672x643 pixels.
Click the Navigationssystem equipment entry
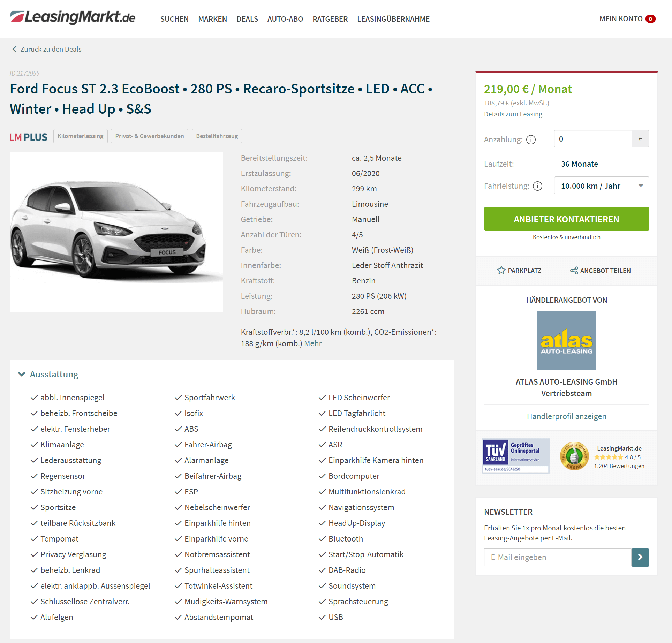(x=361, y=507)
